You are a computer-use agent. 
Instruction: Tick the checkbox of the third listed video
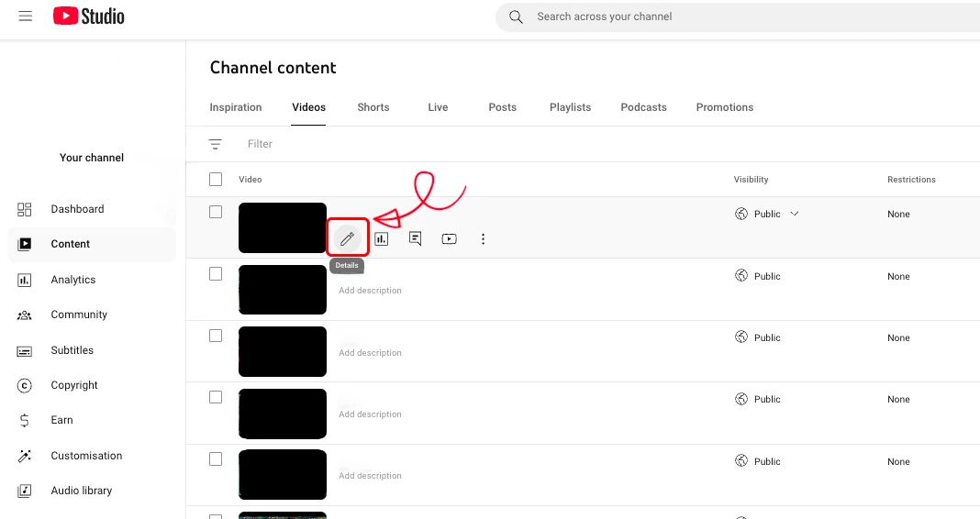coord(216,336)
